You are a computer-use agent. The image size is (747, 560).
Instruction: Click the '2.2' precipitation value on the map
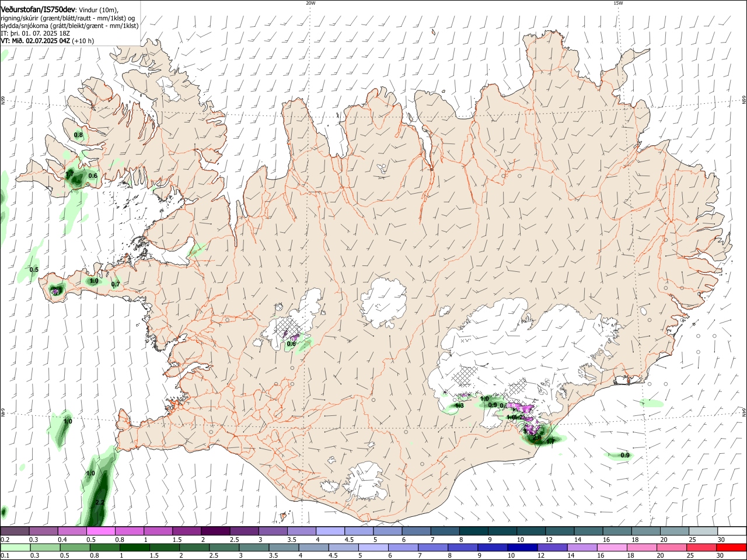pos(99,502)
